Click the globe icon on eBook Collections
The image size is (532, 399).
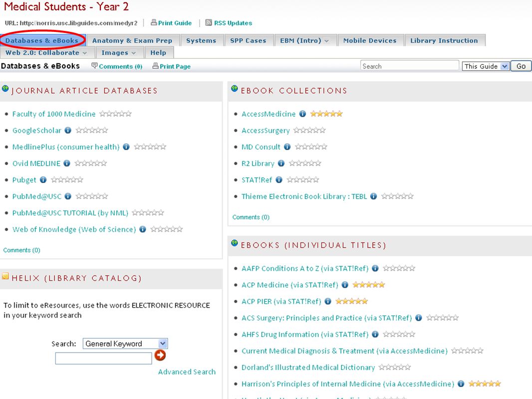pos(235,89)
